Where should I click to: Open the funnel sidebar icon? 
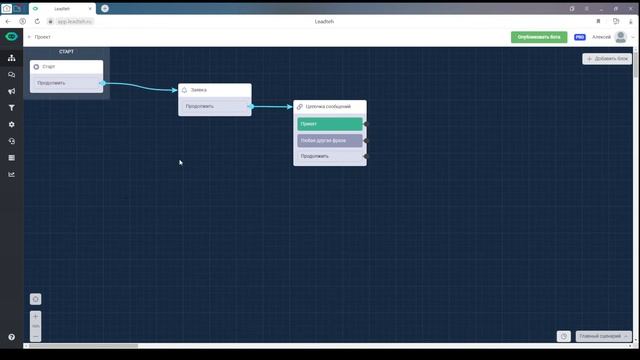click(11, 108)
